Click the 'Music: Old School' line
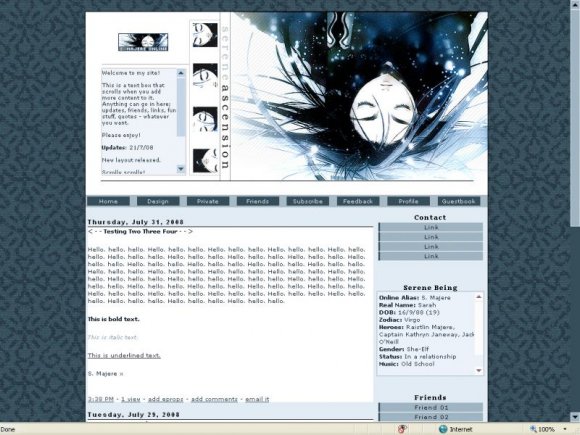580x435 pixels. 407,364
